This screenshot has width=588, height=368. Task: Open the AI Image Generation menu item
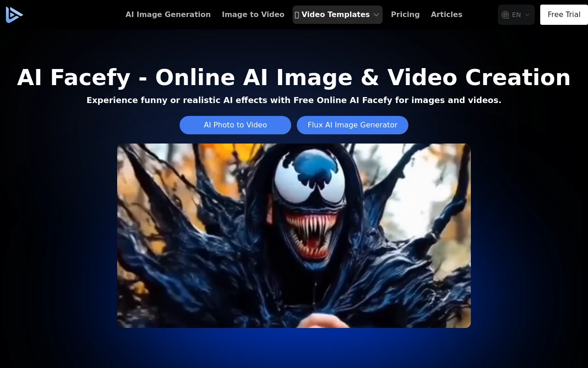pos(168,14)
